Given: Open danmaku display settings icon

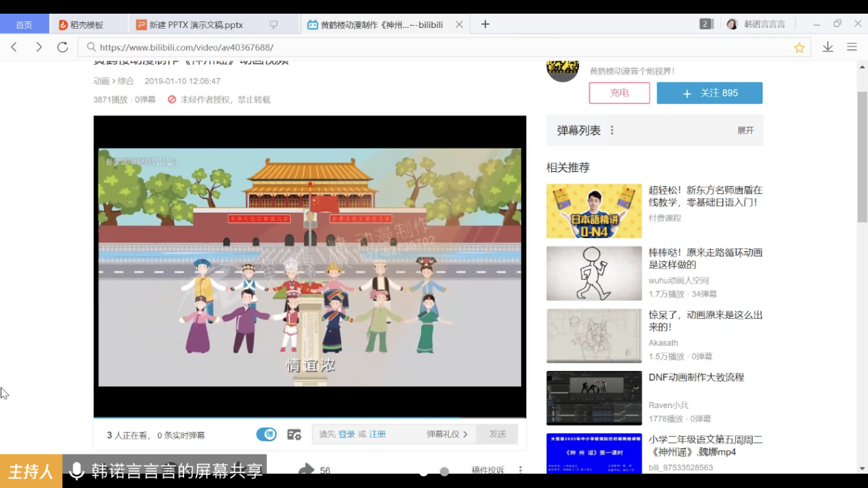Looking at the screenshot, I should pos(294,435).
